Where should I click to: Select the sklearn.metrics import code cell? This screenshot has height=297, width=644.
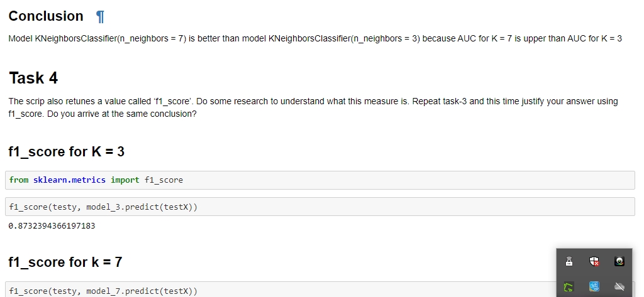tap(320, 180)
